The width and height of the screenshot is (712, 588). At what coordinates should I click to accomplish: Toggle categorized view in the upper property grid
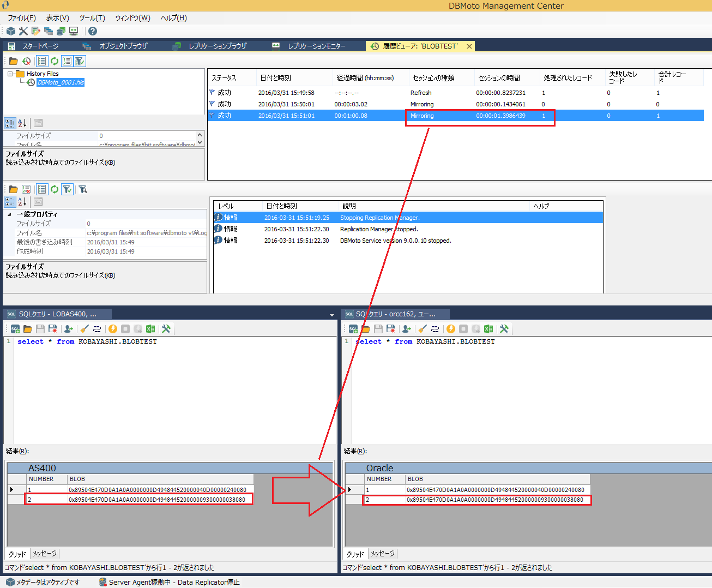(10, 123)
